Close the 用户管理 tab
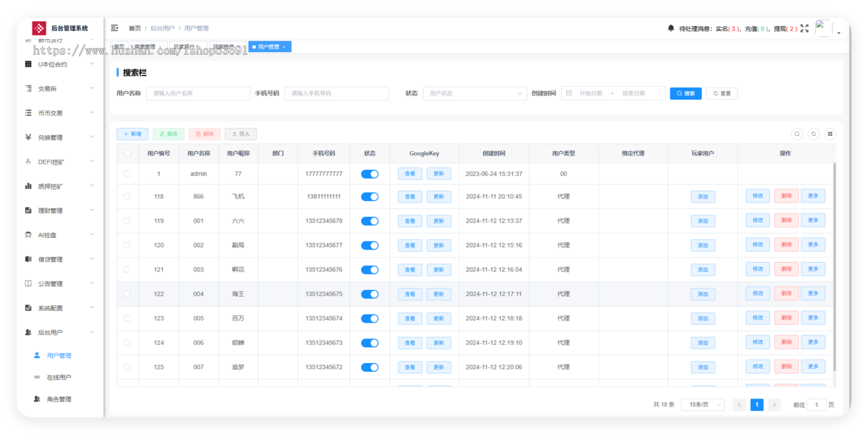Viewport: 868px width, 434px height. click(284, 47)
